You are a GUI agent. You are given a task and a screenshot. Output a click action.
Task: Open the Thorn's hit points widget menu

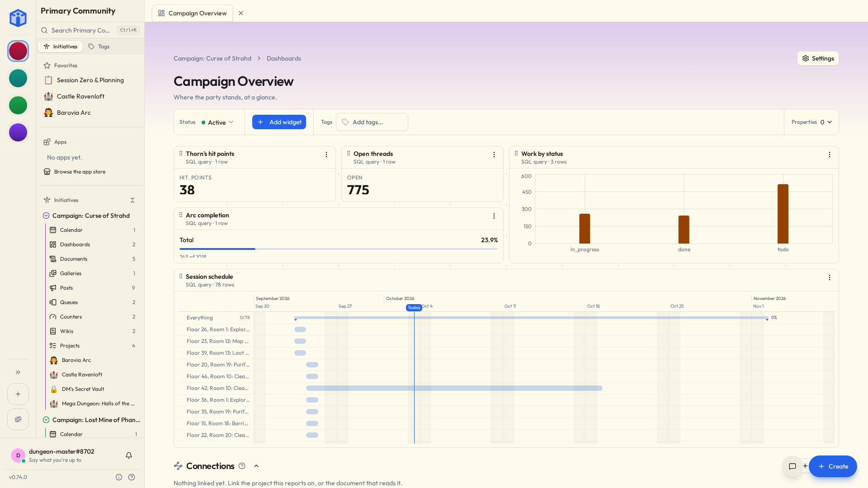point(326,155)
